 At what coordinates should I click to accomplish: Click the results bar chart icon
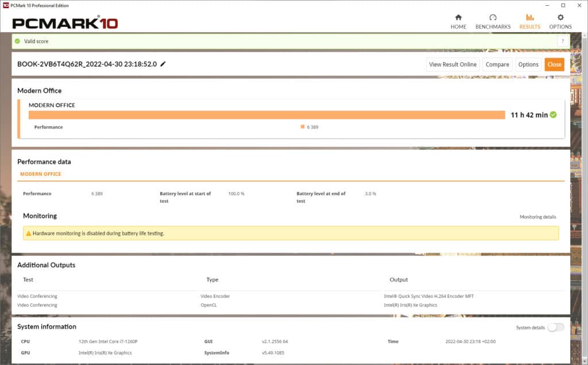529,17
